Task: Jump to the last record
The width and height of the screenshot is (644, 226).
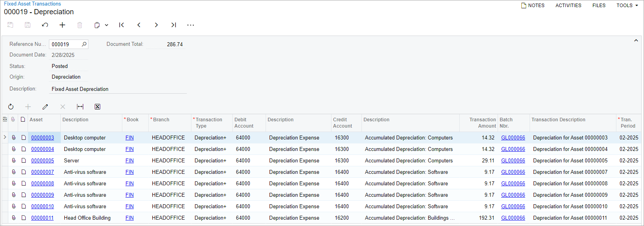Action: point(174,25)
